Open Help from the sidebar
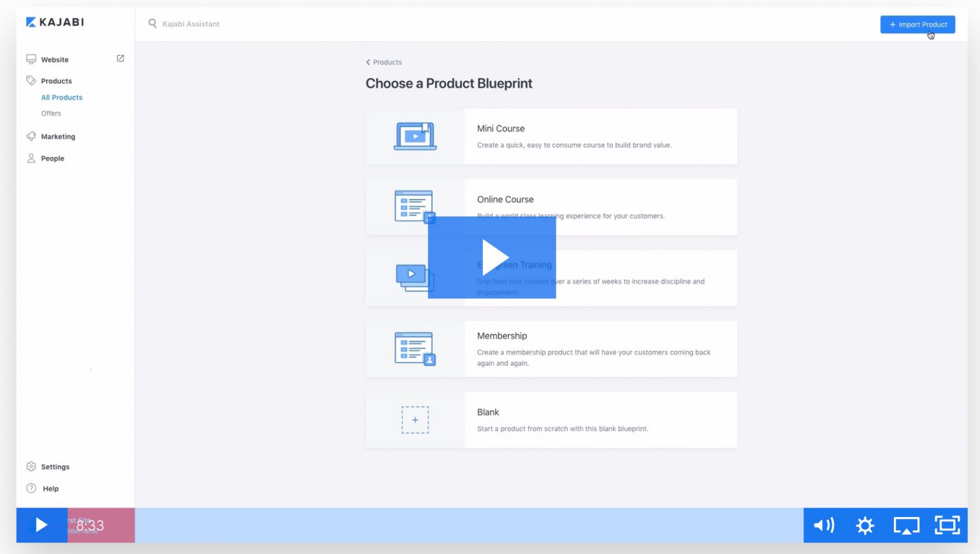 (x=50, y=489)
